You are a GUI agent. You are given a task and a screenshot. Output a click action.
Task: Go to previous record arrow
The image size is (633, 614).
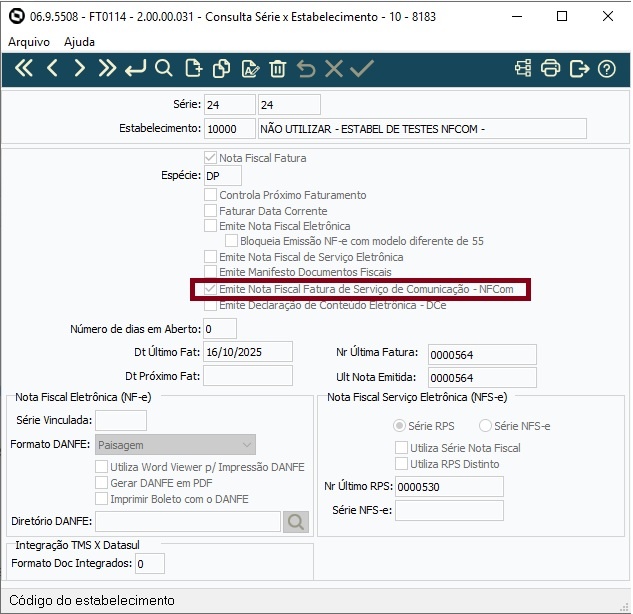pos(52,68)
